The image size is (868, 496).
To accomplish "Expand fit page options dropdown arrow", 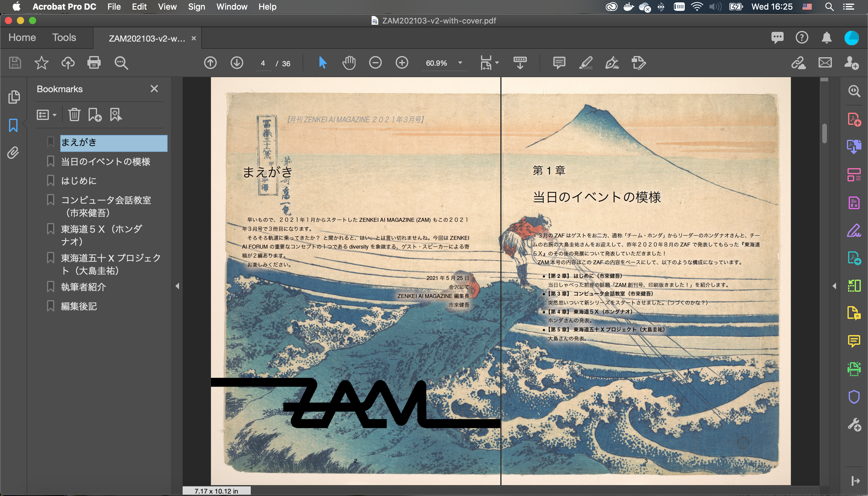I will 497,63.
